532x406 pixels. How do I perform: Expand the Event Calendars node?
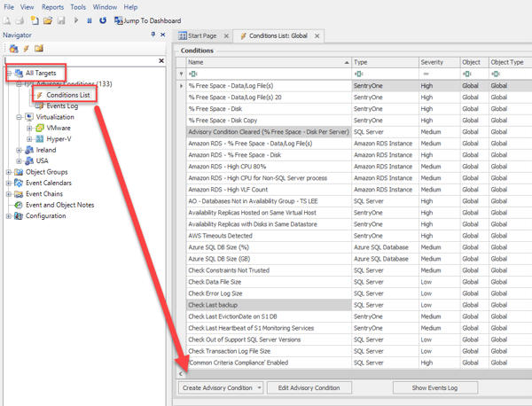9,183
